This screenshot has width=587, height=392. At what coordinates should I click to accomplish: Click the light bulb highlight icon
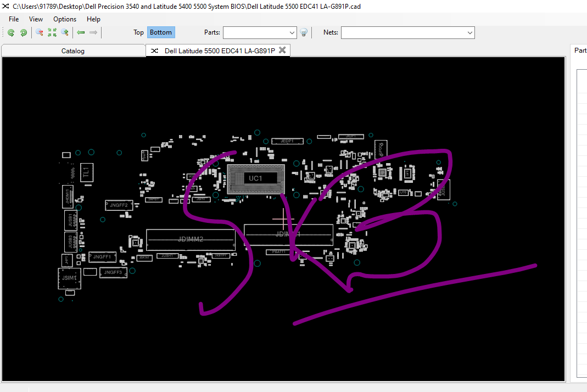(304, 32)
